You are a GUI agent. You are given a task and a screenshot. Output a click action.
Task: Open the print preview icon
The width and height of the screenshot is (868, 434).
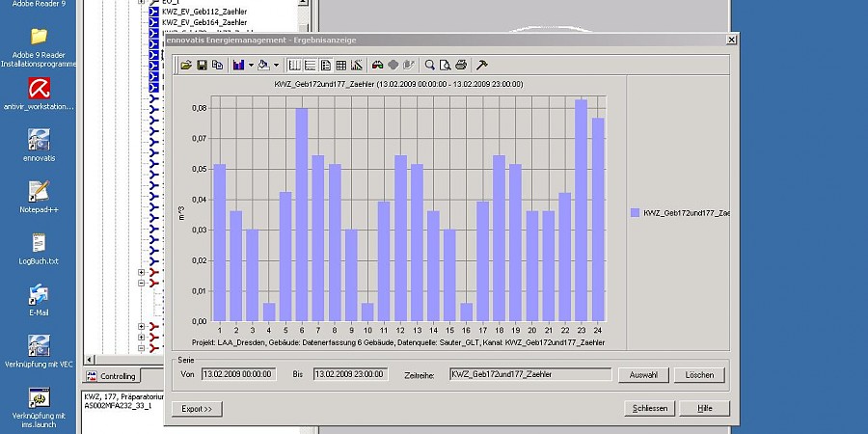[446, 65]
